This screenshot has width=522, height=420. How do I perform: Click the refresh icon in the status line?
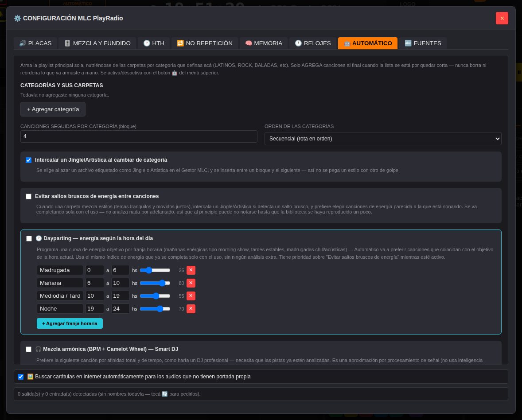pos(165,394)
